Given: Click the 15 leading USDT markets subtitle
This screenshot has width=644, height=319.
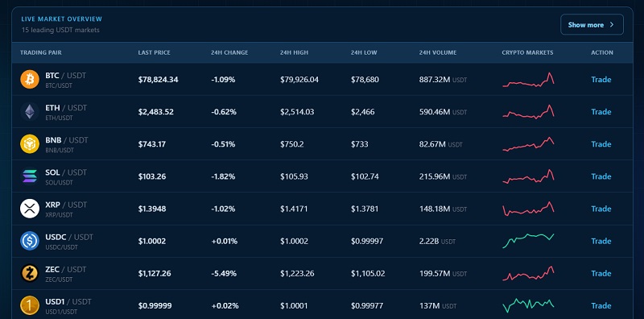Looking at the screenshot, I should point(60,30).
